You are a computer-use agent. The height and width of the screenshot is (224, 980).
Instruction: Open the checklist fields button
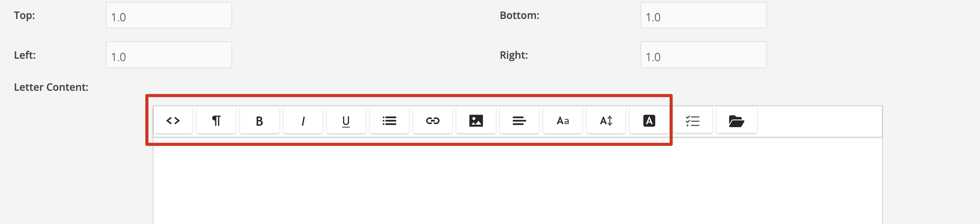coord(693,120)
